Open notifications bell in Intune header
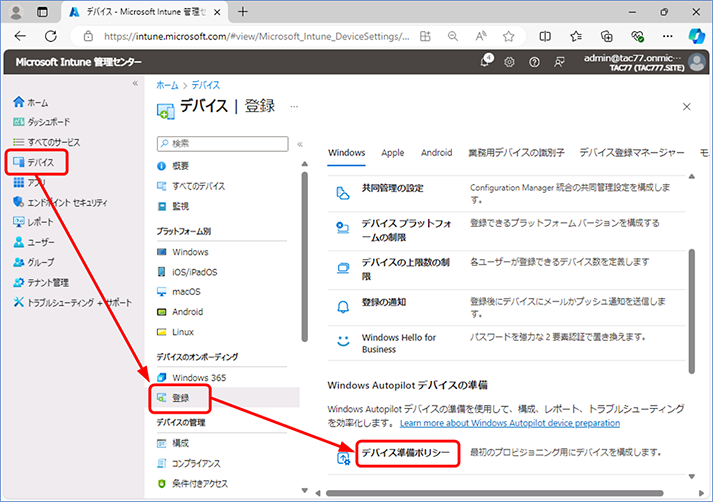The width and height of the screenshot is (713, 502). [x=486, y=61]
